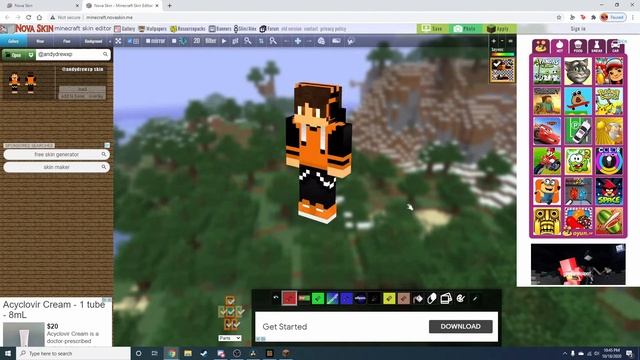
Task: Click the Angry Birds Space game thumbnail
Action: click(609, 191)
